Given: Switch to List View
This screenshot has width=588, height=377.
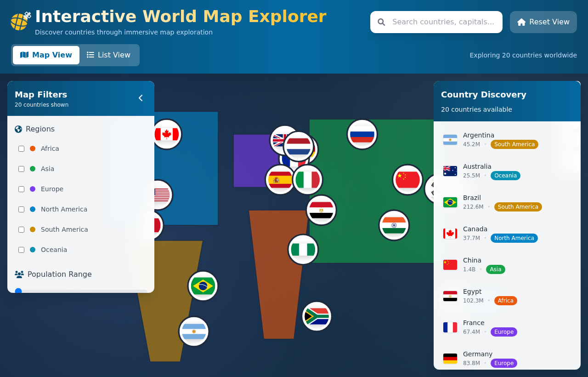Looking at the screenshot, I should [x=108, y=55].
